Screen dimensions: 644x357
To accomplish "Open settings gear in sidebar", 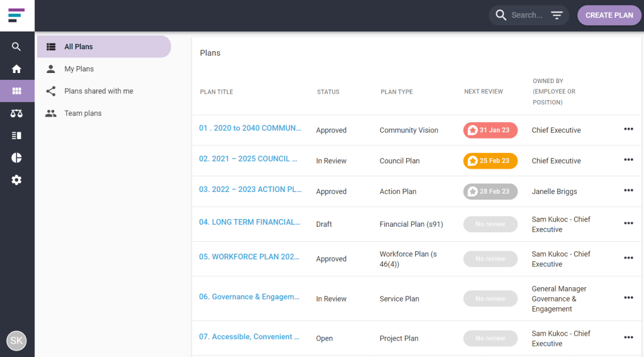I will tap(16, 179).
